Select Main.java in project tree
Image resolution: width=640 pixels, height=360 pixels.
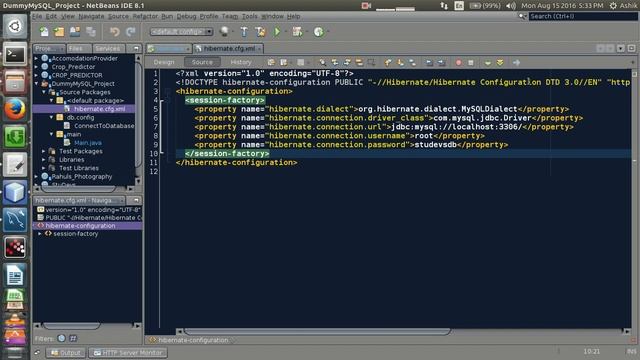tap(88, 143)
